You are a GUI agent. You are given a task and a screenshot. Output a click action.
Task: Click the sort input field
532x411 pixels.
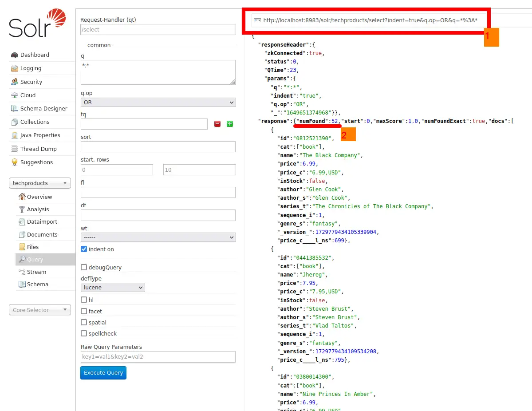(x=158, y=146)
